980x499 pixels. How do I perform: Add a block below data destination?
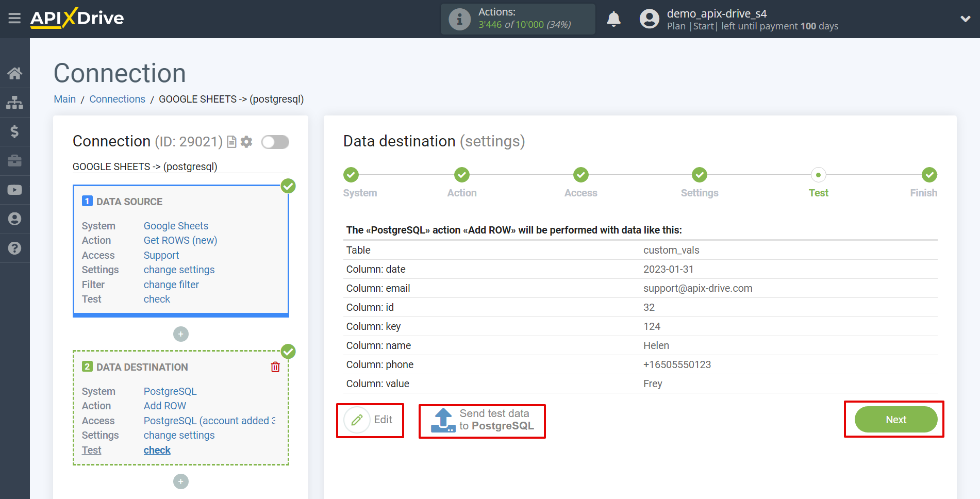click(181, 481)
